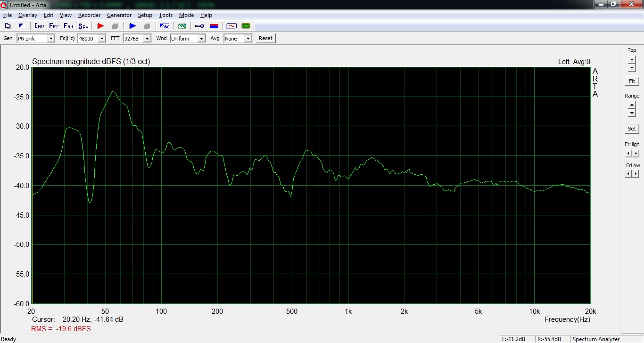The height and width of the screenshot is (343, 644).
Task: Open the View menu
Action: pos(66,15)
